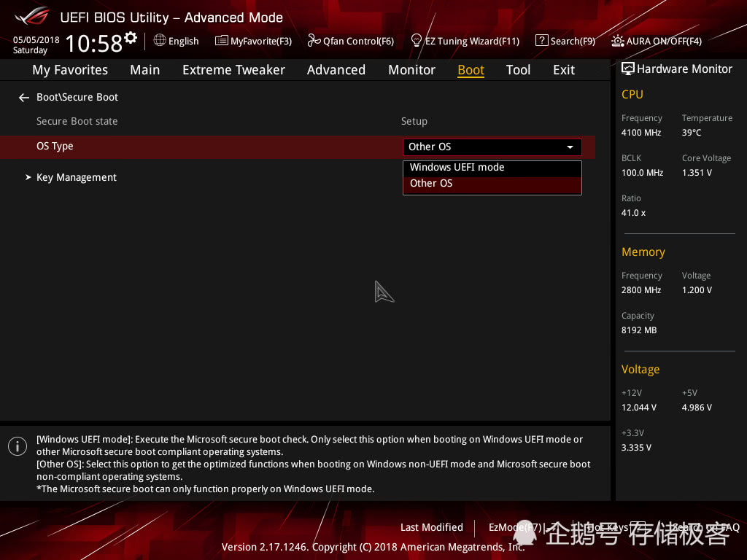
Task: Launch EZ Tuning Wizard(F11)
Action: coord(465,41)
